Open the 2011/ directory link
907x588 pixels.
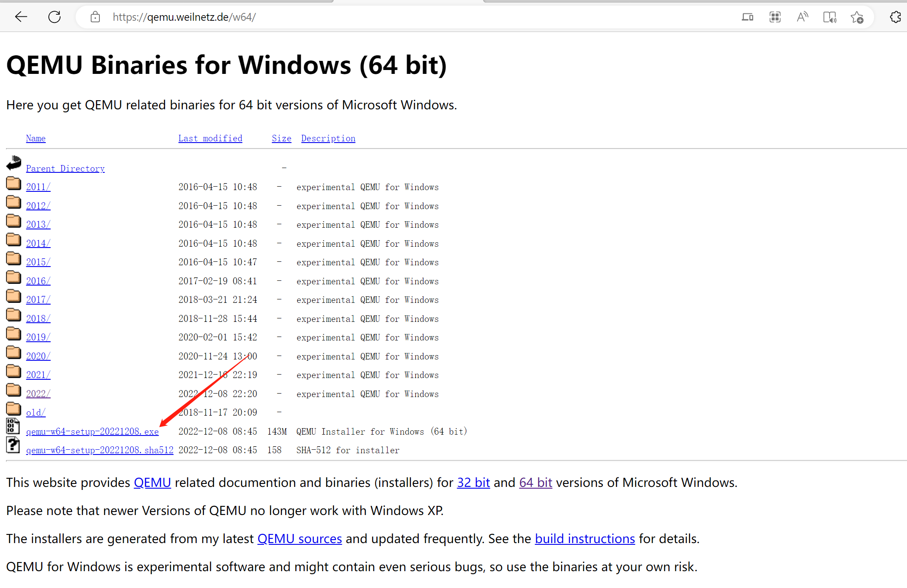38,187
